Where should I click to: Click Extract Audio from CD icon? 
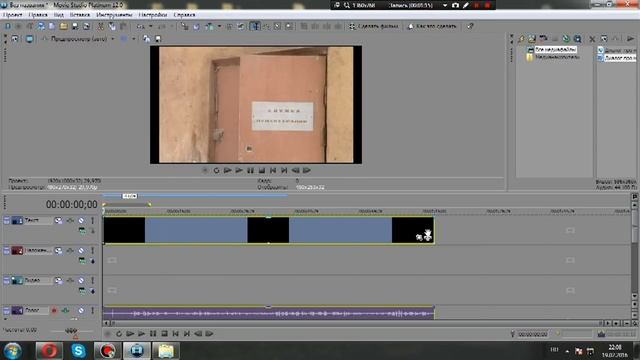pos(566,39)
